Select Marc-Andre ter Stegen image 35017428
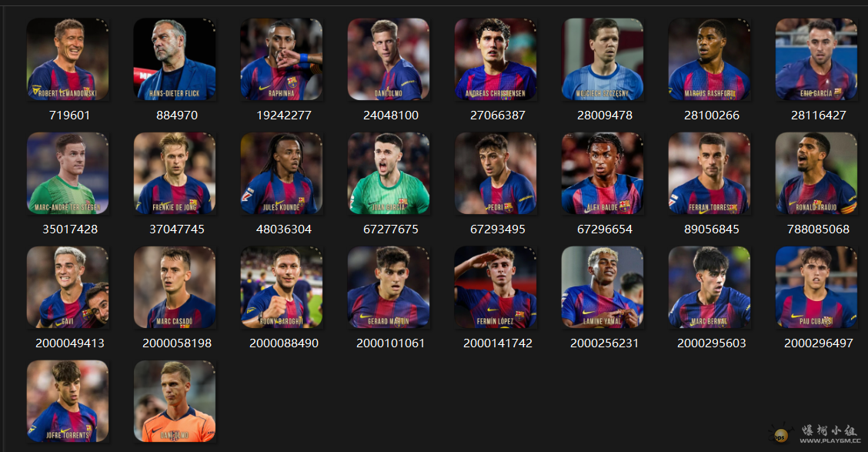The width and height of the screenshot is (868, 452). point(68,173)
